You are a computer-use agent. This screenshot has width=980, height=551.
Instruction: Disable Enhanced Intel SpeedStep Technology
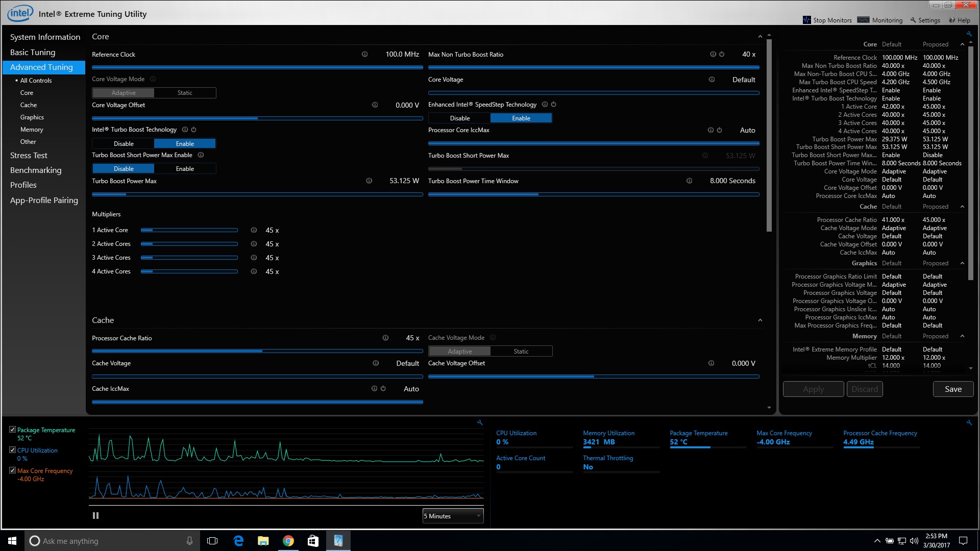[x=460, y=118]
